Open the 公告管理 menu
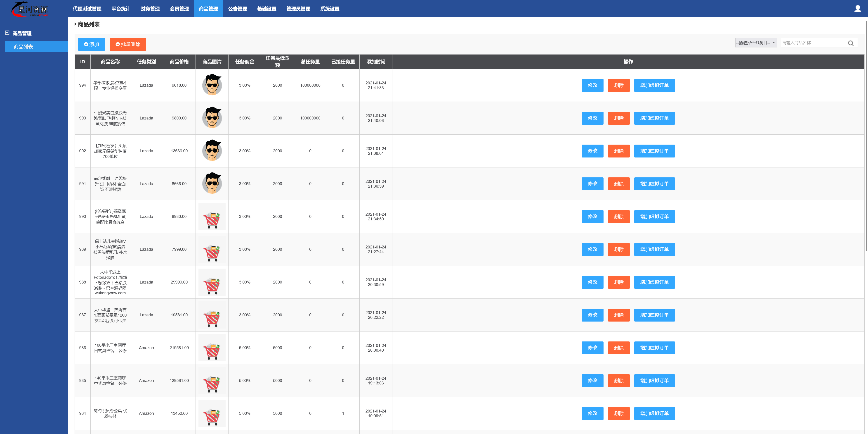 (x=238, y=8)
